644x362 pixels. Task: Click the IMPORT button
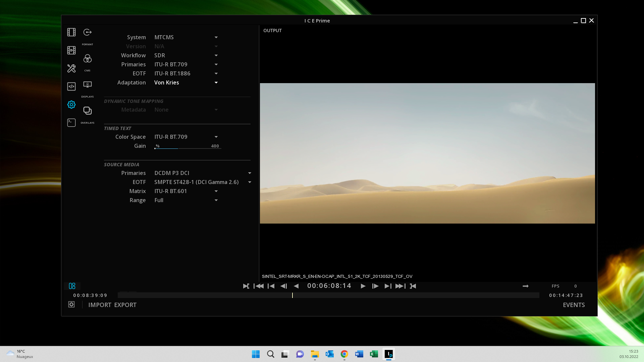pyautogui.click(x=100, y=305)
